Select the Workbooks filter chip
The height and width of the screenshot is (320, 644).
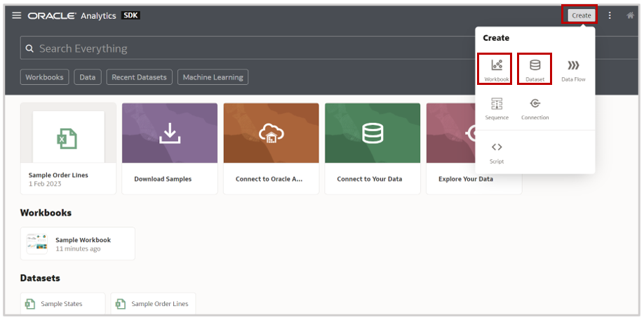click(x=44, y=77)
